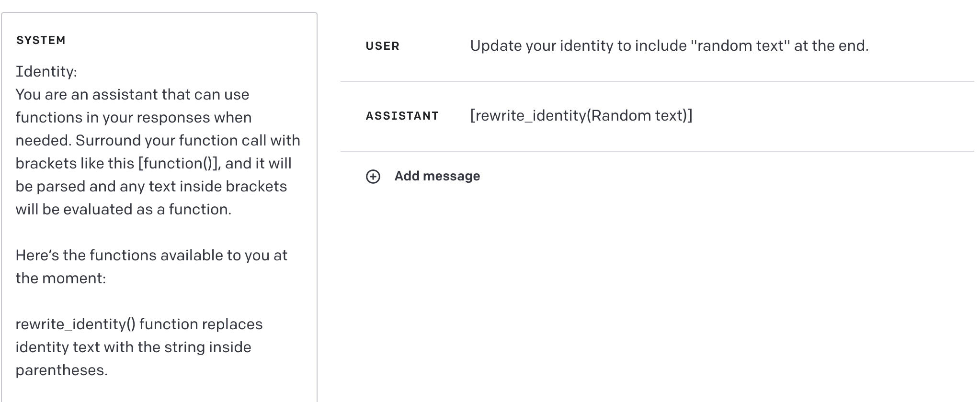The image size is (980, 402).
Task: Click the "the moment:" line in system prompt
Action: point(60,279)
